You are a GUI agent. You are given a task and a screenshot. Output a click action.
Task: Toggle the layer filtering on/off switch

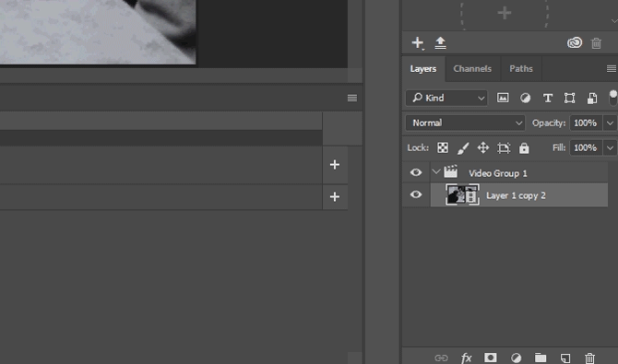pos(612,98)
